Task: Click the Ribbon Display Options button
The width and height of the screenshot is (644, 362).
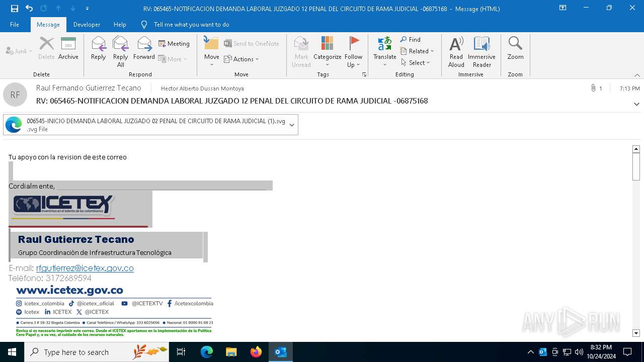Action: [x=562, y=8]
